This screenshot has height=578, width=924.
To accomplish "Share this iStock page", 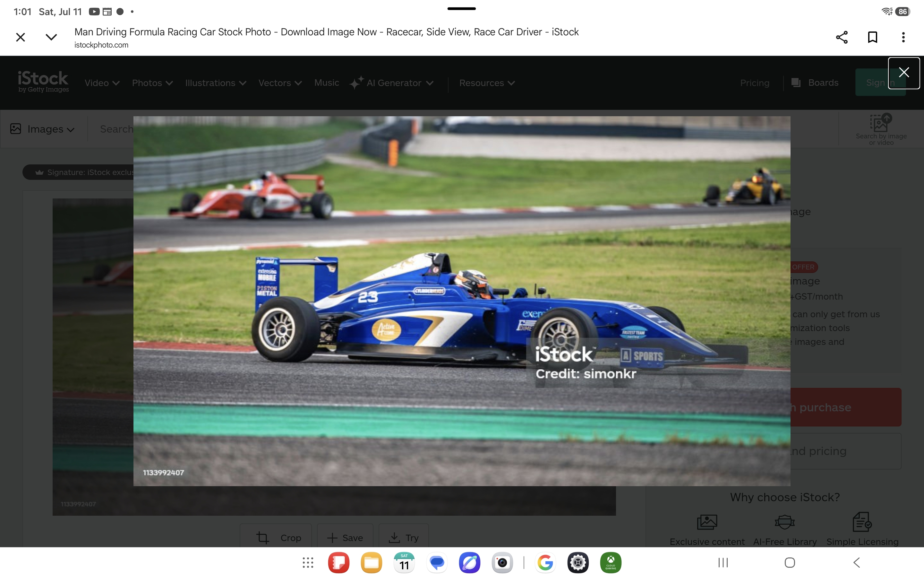I will pos(842,37).
